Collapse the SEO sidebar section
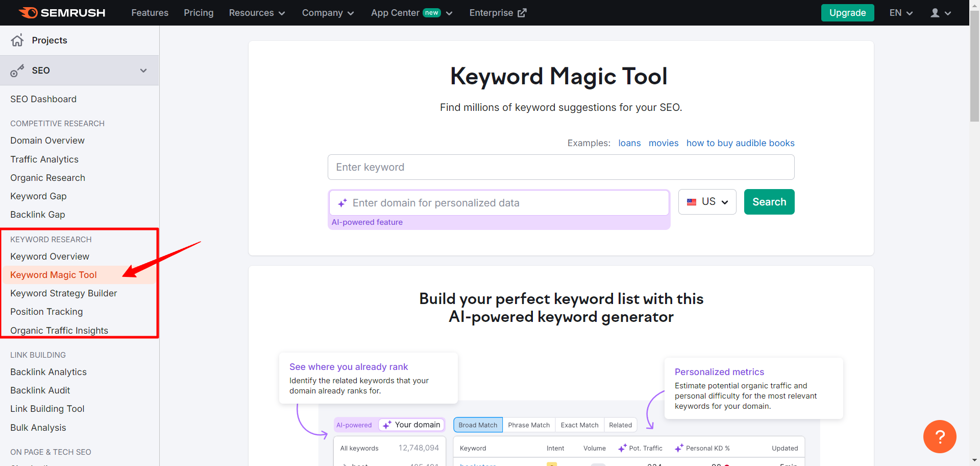 tap(143, 71)
